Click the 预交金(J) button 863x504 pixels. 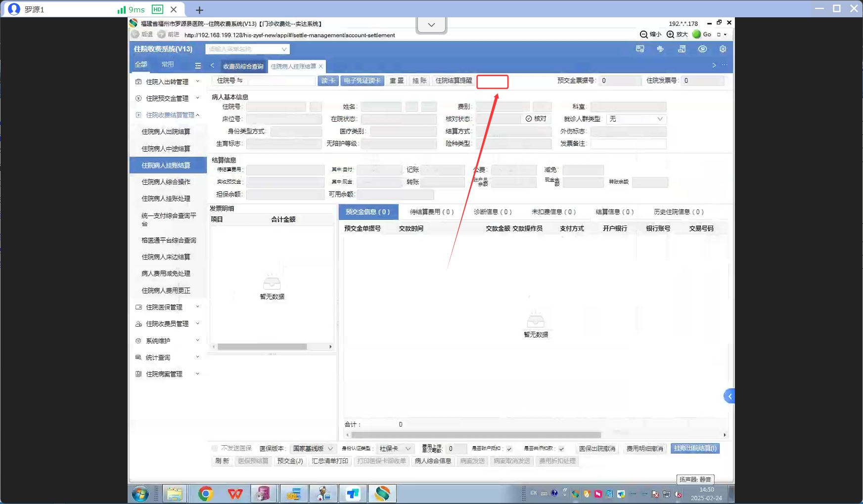(290, 461)
